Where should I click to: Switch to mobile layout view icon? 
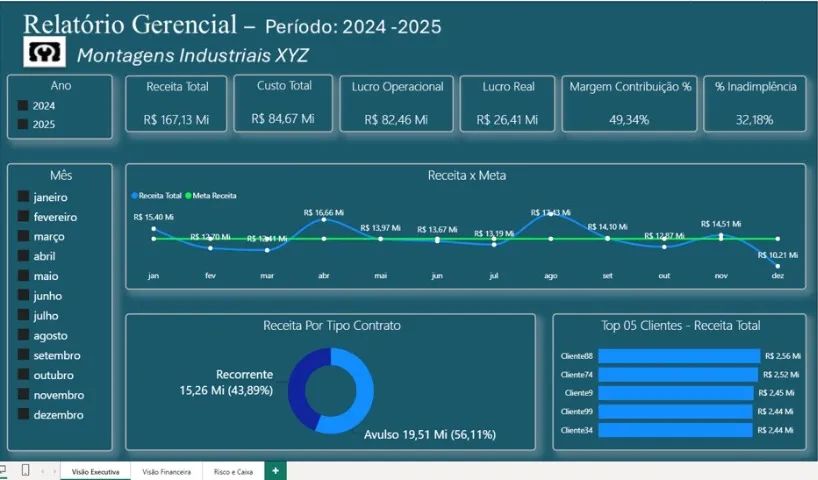point(25,470)
